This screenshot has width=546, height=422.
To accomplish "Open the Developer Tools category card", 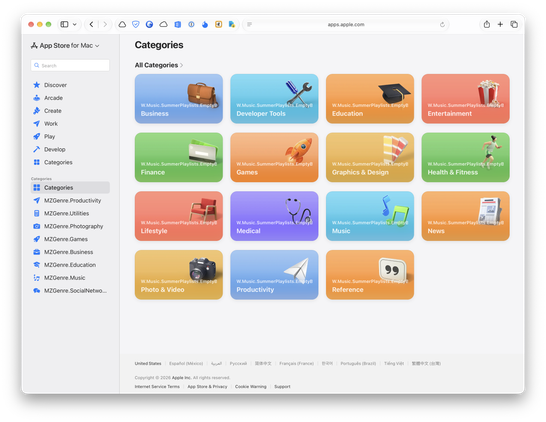I will pos(274,99).
